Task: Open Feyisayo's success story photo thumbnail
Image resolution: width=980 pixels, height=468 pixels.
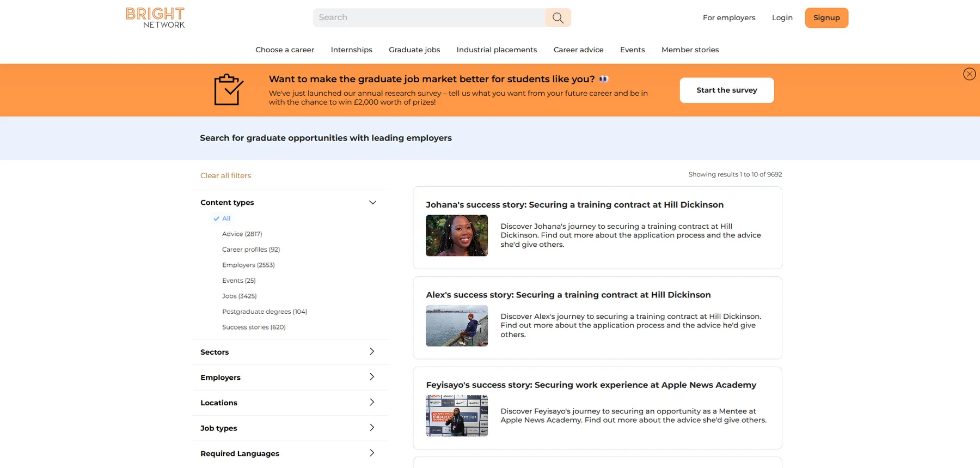Action: tap(456, 416)
